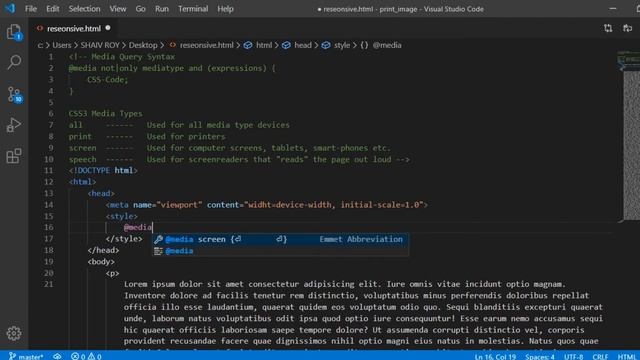The image size is (640, 360).
Task: Click the Ln 16, Col 19 status item
Action: [495, 356]
